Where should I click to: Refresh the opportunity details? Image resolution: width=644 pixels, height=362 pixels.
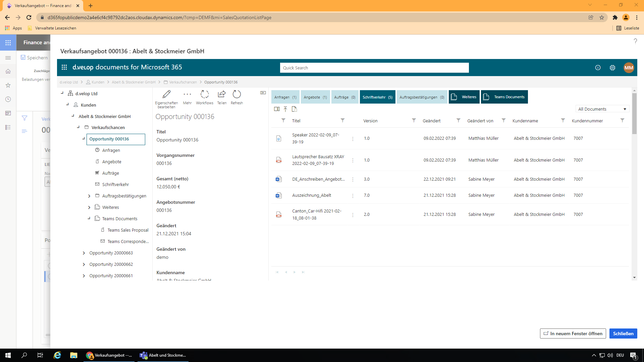coord(237,98)
